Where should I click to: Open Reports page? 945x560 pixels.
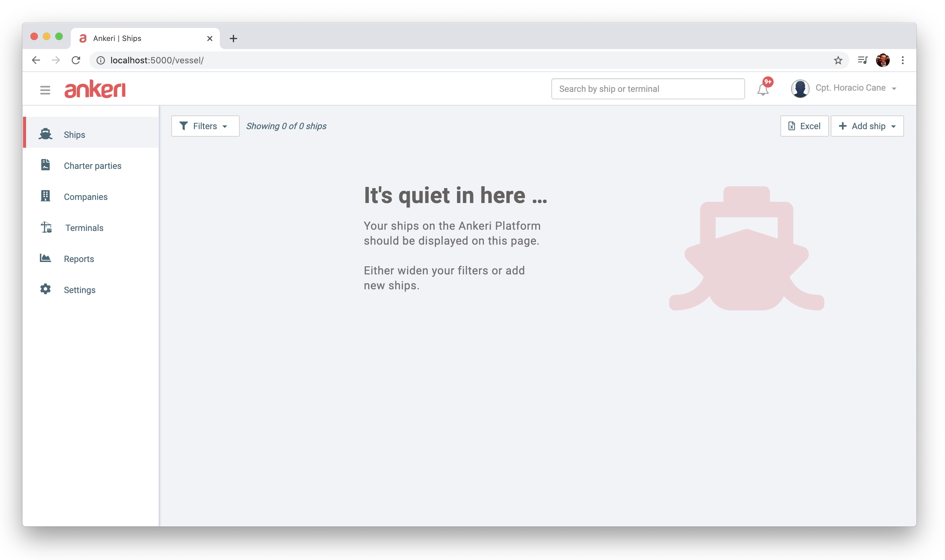91,259
